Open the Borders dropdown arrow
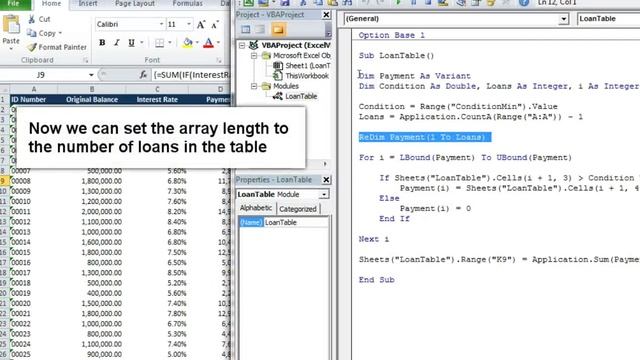The width and height of the screenshot is (640, 360). (x=170, y=43)
